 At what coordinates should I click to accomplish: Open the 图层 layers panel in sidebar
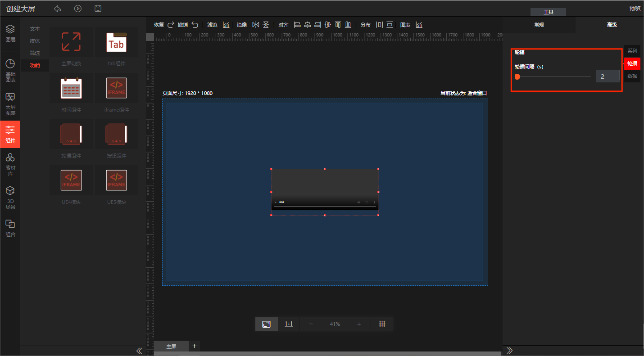tap(10, 33)
